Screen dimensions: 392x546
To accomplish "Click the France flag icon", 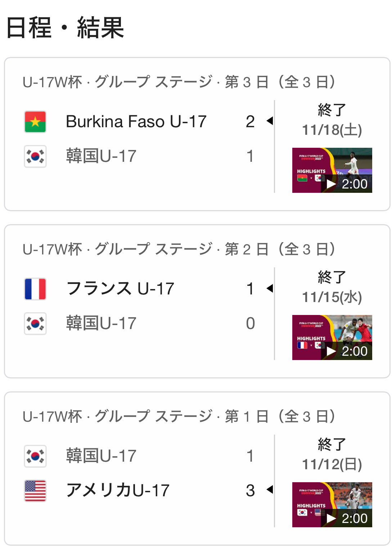I will pyautogui.click(x=35, y=289).
